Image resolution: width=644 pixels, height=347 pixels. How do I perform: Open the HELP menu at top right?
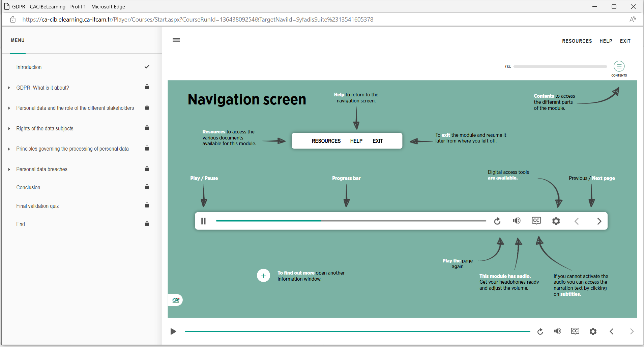[x=606, y=41]
